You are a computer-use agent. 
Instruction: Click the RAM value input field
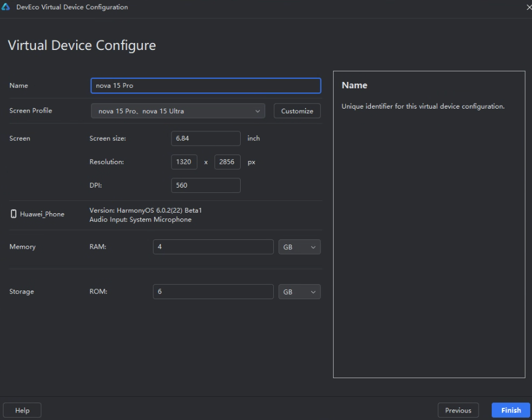point(213,247)
